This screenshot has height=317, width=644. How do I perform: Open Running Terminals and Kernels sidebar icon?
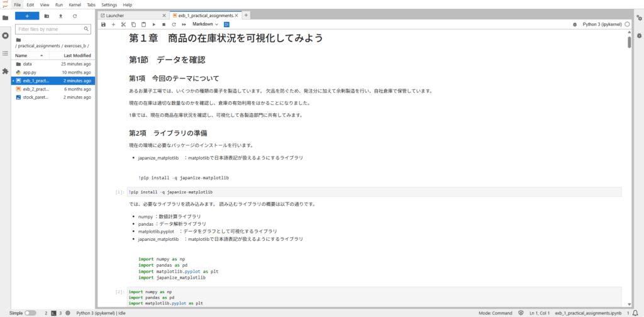click(6, 35)
